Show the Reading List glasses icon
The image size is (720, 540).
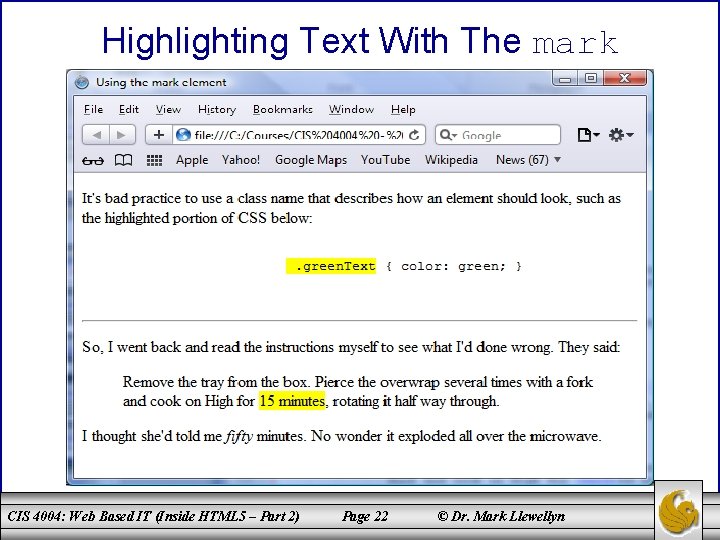tap(93, 160)
